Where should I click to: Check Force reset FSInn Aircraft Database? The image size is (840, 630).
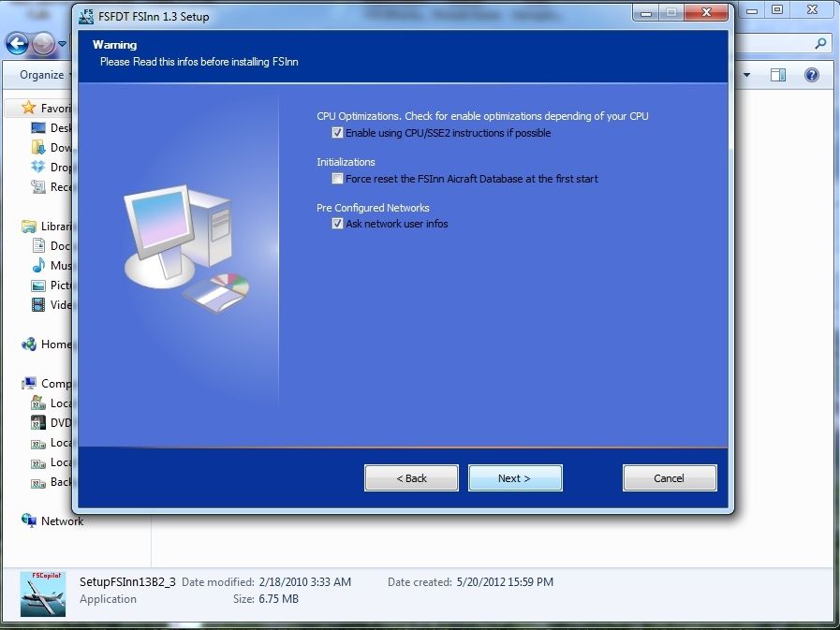[337, 179]
